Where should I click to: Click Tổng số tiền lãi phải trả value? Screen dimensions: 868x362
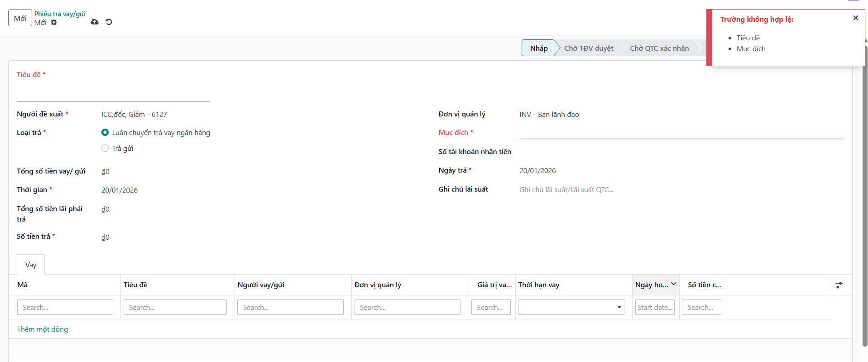pos(106,209)
